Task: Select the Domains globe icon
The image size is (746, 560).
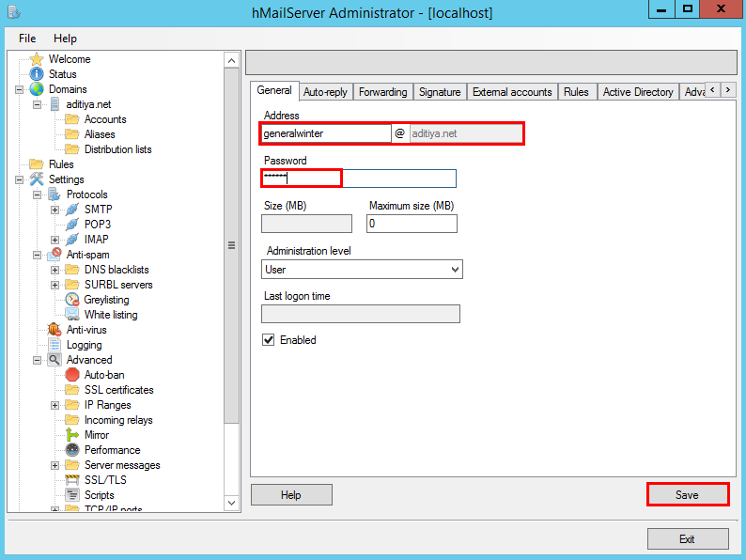Action: pos(37,89)
